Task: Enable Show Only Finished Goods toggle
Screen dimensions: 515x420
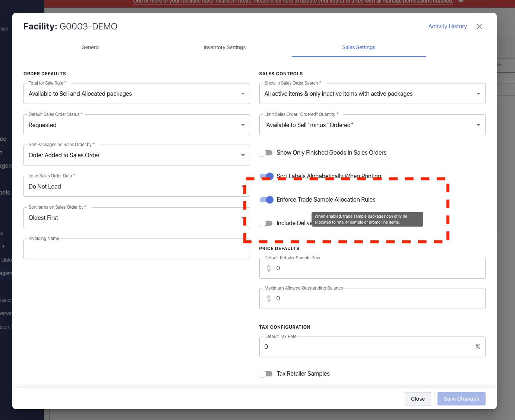Action: tap(266, 153)
